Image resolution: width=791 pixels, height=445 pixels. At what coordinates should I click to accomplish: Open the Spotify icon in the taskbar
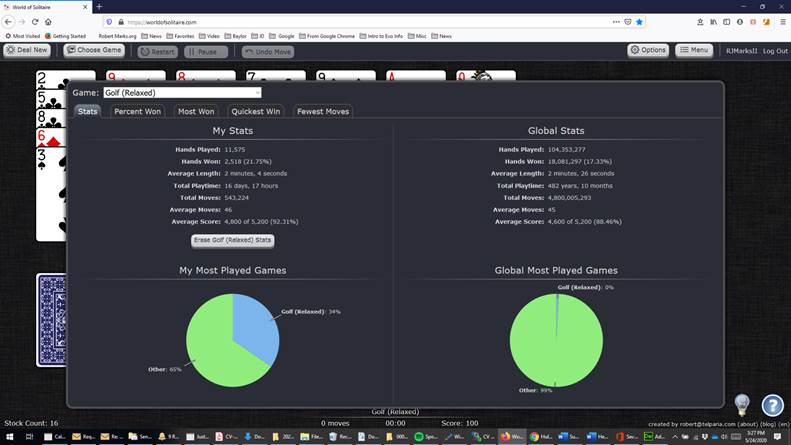418,437
